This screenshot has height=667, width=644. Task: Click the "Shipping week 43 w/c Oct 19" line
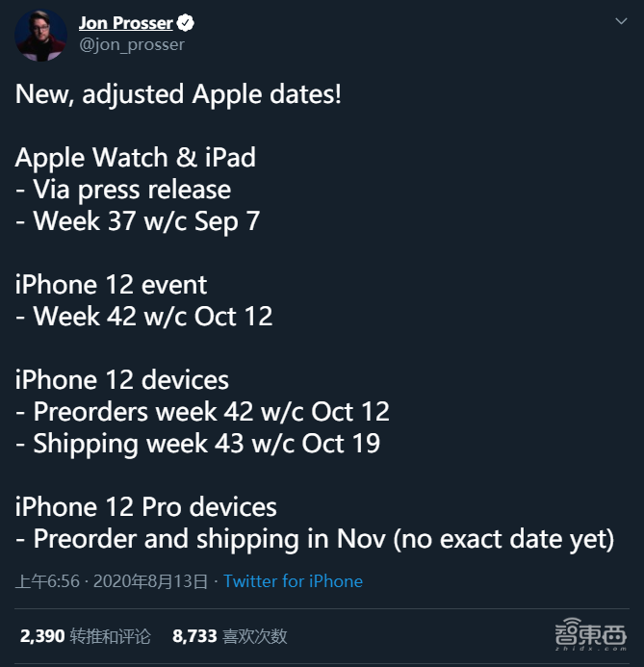[197, 443]
